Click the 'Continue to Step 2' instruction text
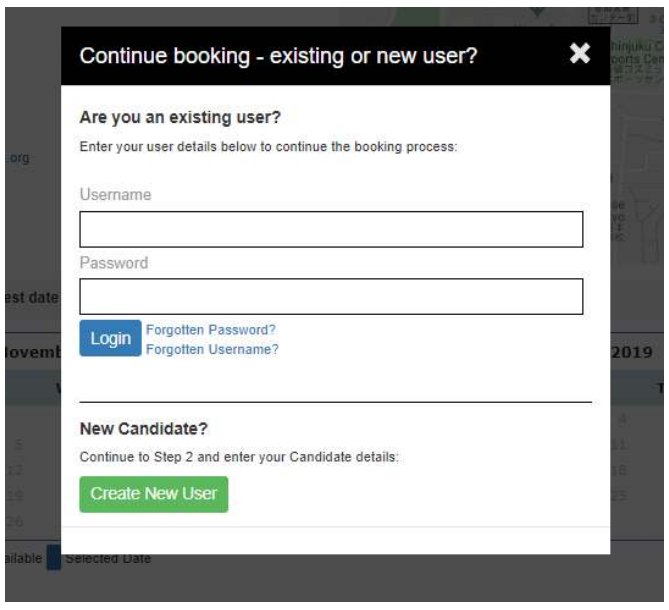This screenshot has height=610, width=669. 239,457
